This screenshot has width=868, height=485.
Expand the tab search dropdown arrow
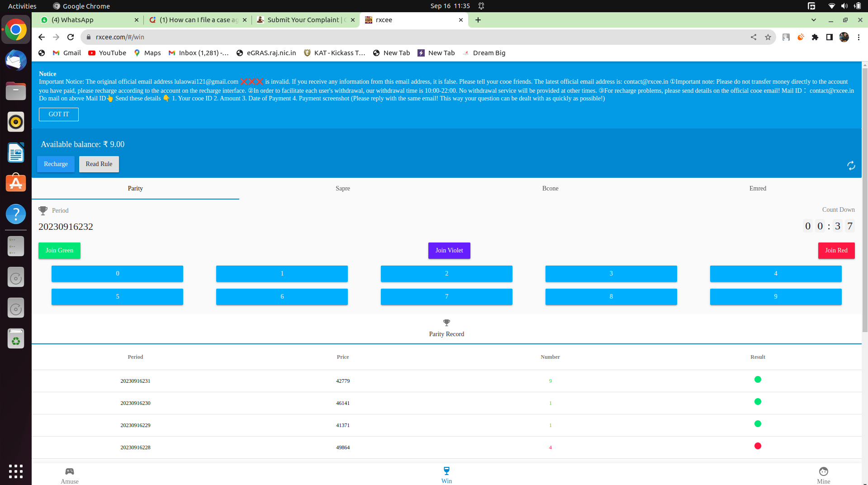pyautogui.click(x=814, y=20)
